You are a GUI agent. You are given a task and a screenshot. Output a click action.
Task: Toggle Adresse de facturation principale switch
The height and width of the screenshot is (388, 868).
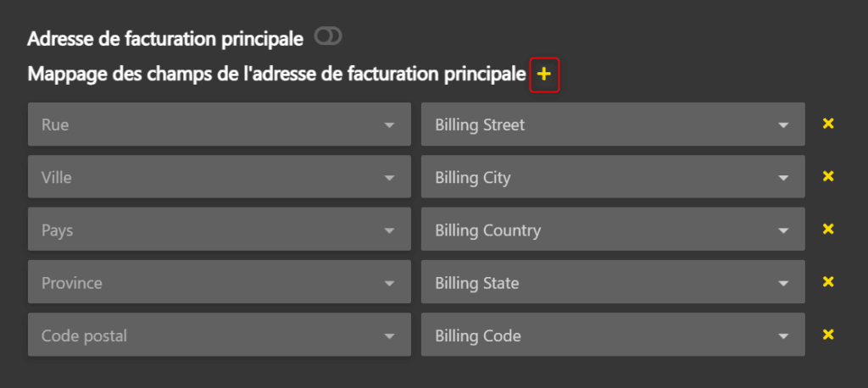[327, 36]
